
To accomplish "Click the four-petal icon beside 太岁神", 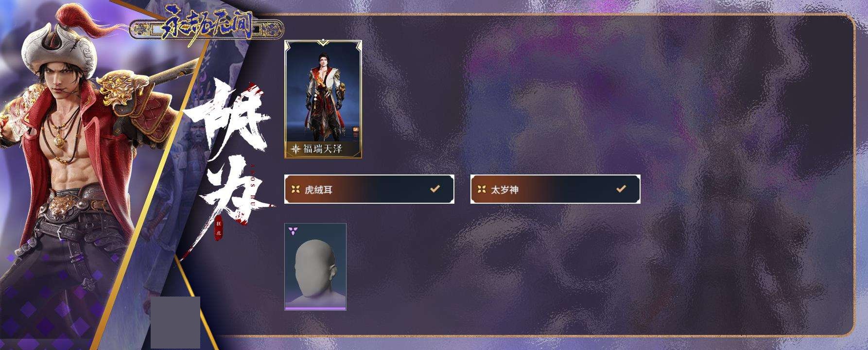I will pyautogui.click(x=481, y=189).
